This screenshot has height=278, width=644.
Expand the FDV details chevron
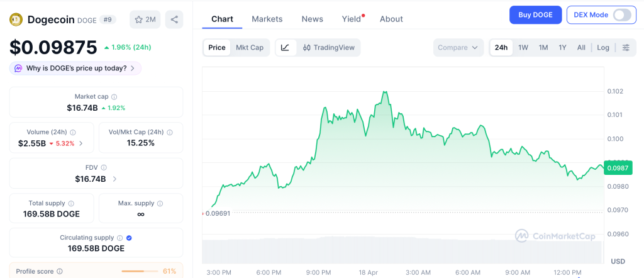pyautogui.click(x=114, y=179)
